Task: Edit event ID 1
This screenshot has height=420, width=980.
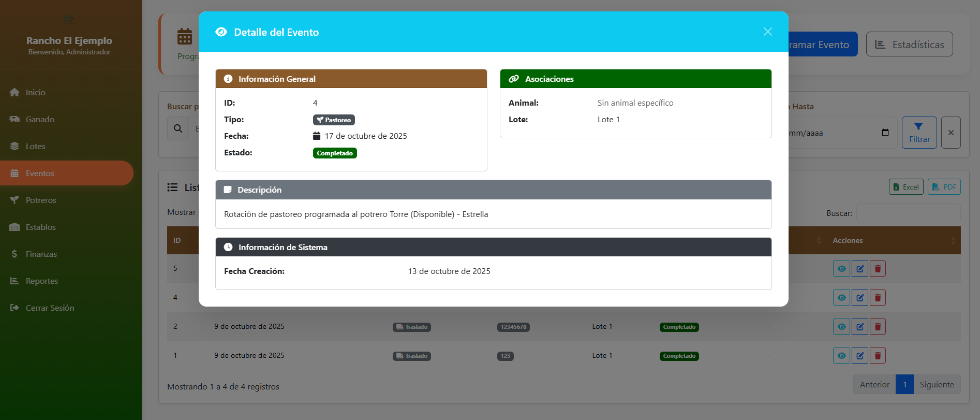Action: tap(859, 355)
